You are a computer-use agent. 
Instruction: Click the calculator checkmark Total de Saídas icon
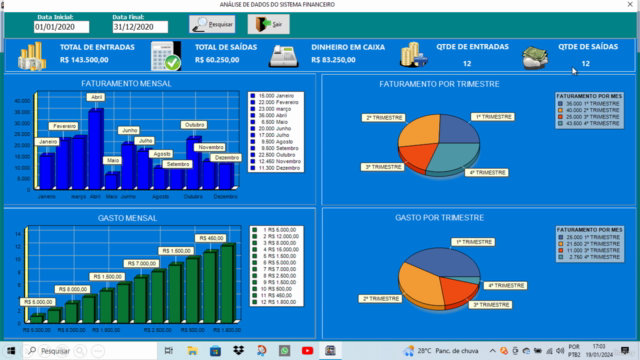coord(166,56)
